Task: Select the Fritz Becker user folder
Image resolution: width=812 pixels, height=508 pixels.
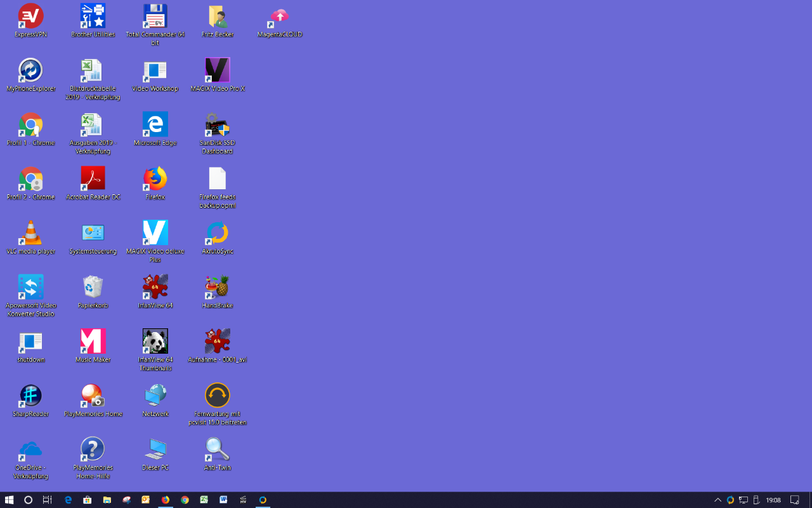Action: pos(218,17)
